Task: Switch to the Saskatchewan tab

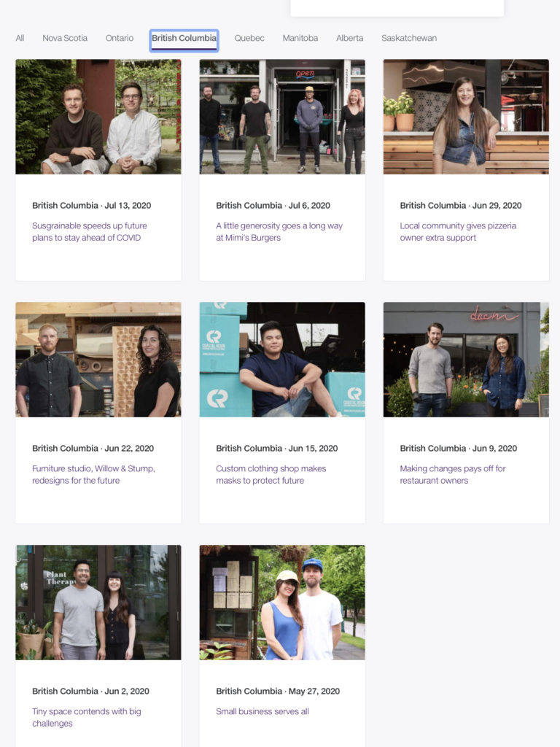Action: click(x=409, y=38)
